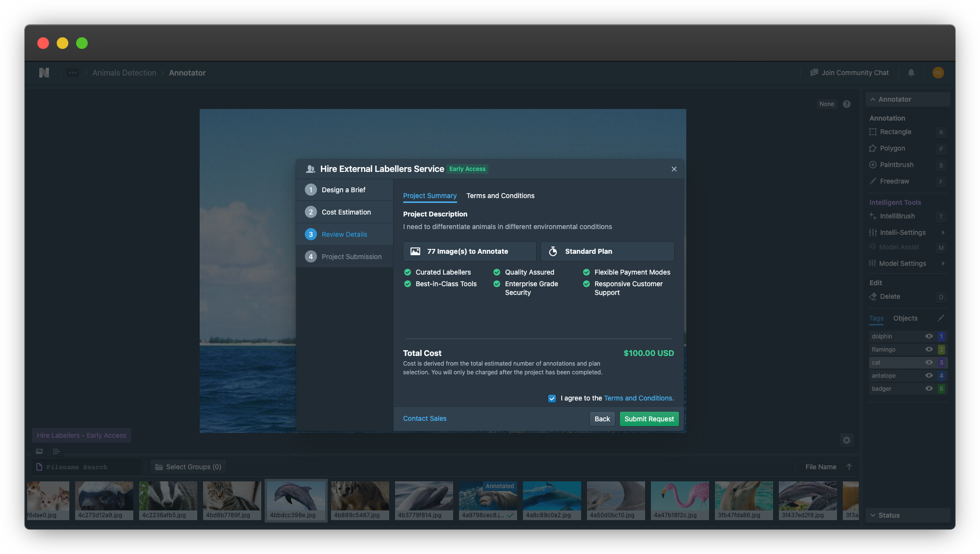The width and height of the screenshot is (980, 554).
Task: Untick the Terms and Conditions agreement checkbox
Action: [552, 399]
